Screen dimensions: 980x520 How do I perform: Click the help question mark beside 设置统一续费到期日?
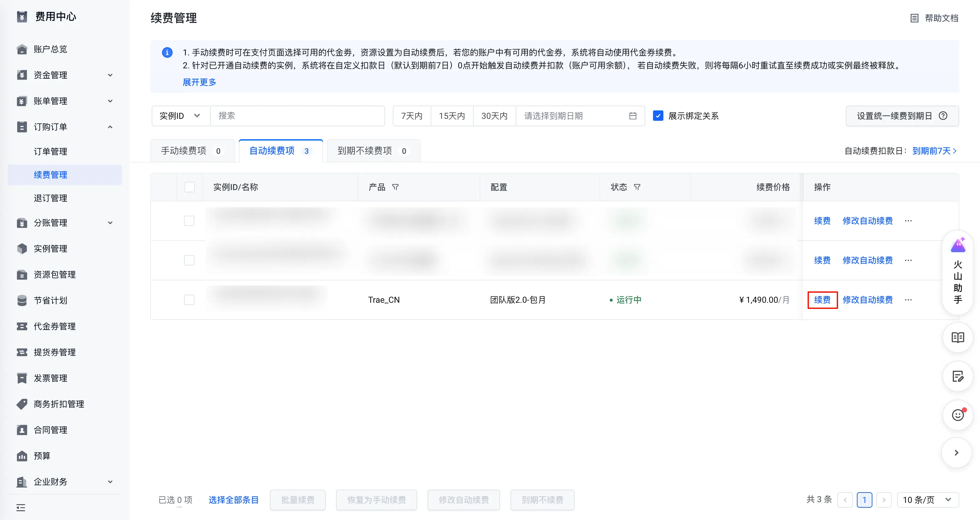point(943,116)
